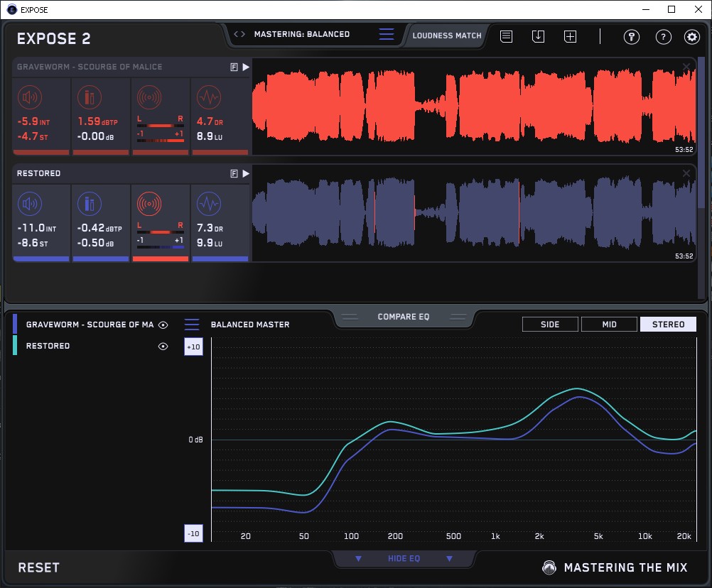Viewport: 712px width, 588px height.
Task: Toggle EQ curve visibility for Restored
Action: pos(163,347)
